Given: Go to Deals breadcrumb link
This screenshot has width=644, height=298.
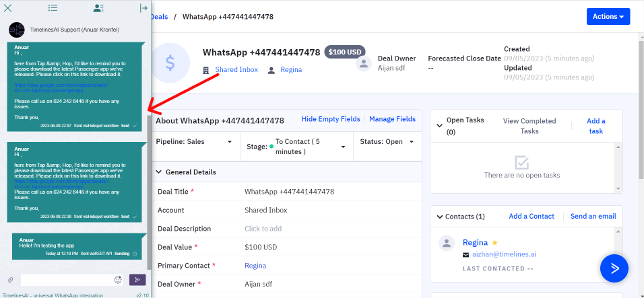Looking at the screenshot, I should 159,16.
